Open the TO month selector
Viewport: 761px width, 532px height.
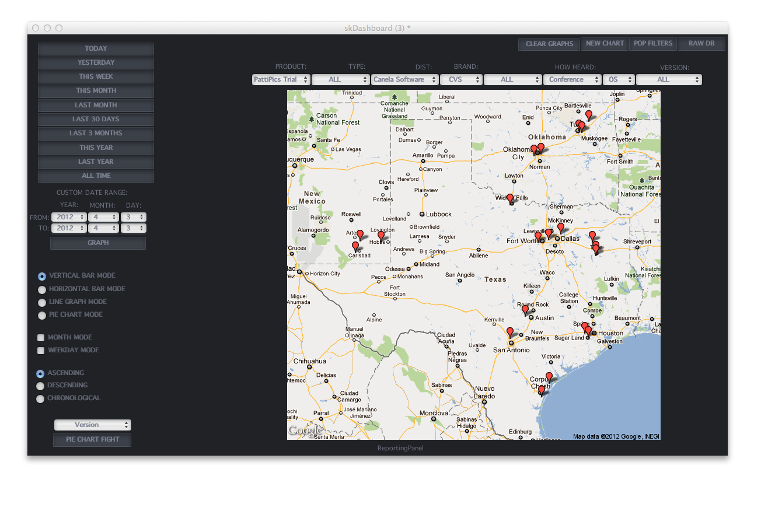coord(103,228)
